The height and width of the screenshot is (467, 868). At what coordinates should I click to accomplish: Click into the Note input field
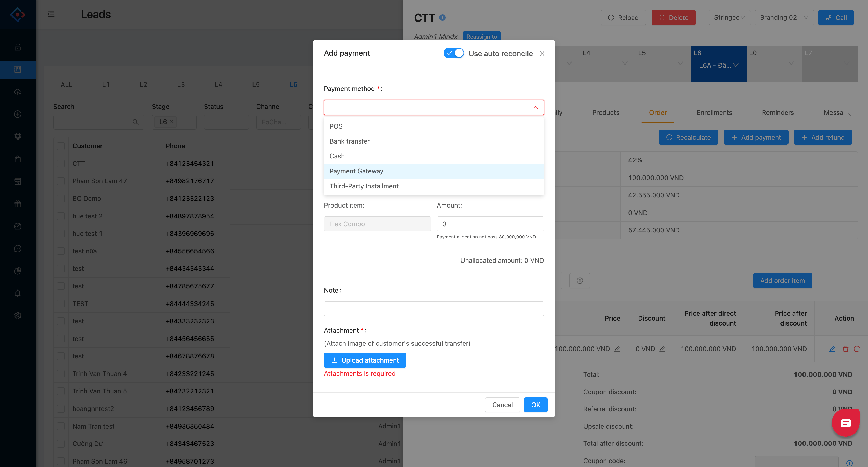click(434, 308)
